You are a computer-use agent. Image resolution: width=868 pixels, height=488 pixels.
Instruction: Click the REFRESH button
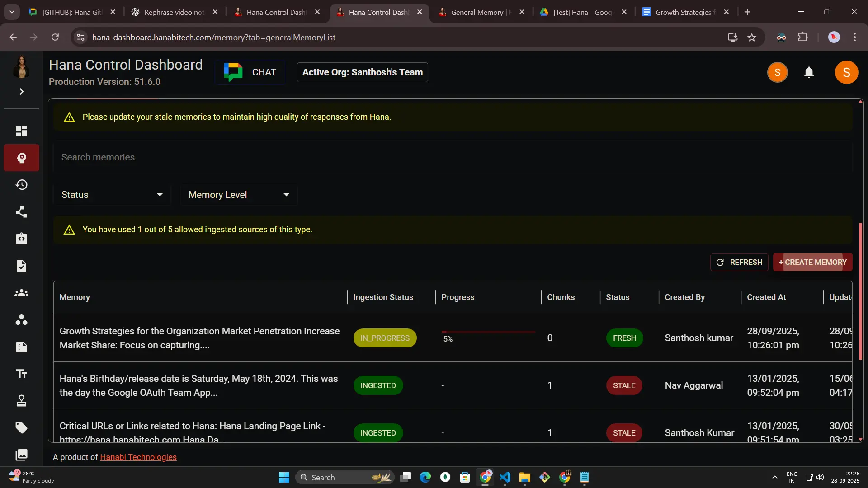click(x=739, y=262)
